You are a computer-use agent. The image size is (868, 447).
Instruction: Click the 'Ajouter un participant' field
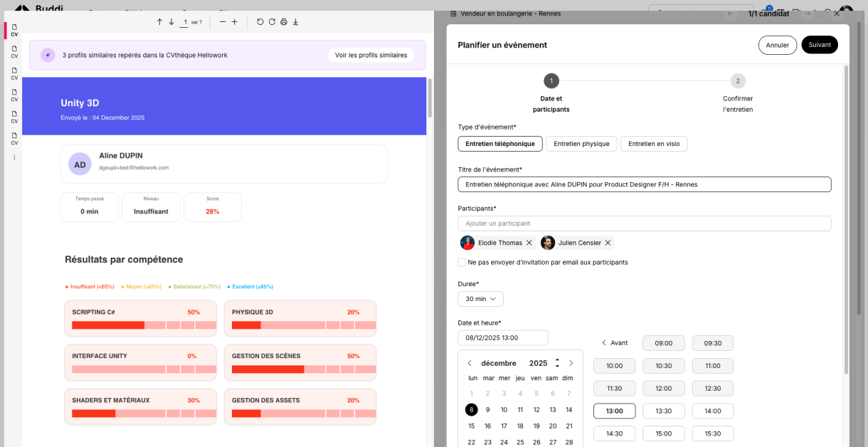(x=644, y=223)
